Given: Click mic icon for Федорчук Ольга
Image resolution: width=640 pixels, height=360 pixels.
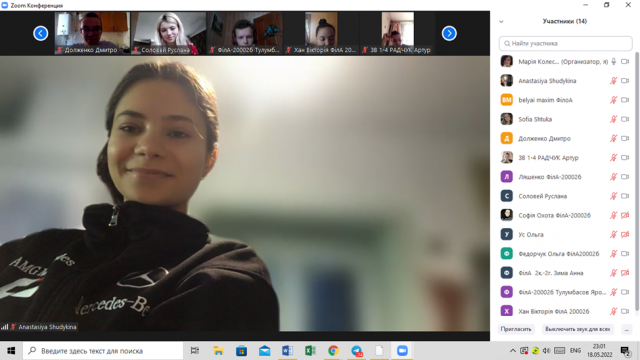Looking at the screenshot, I should (x=613, y=253).
